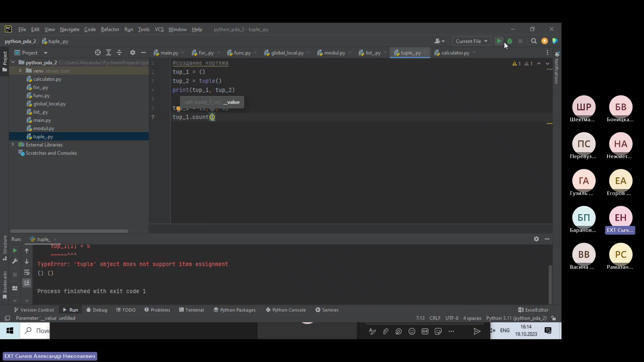Image resolution: width=644 pixels, height=362 pixels.
Task: Run the current file with green play button
Action: (x=499, y=41)
